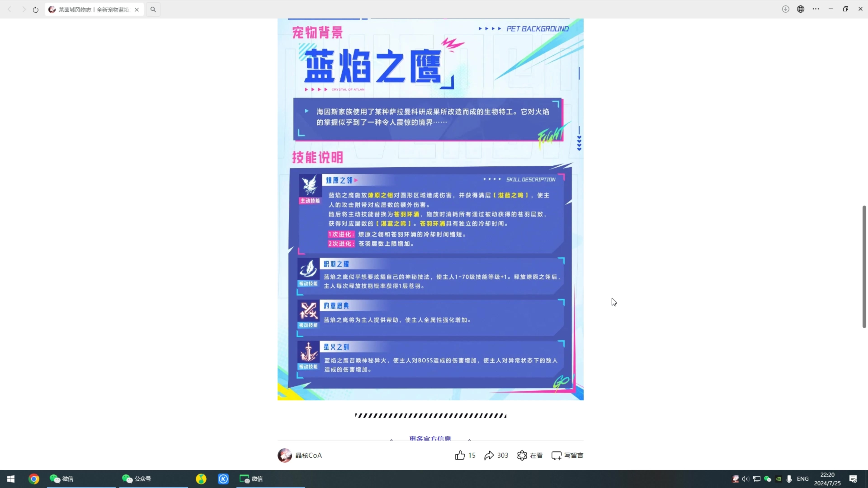868x488 pixels.
Task: Click the reload page icon
Action: [35, 9]
